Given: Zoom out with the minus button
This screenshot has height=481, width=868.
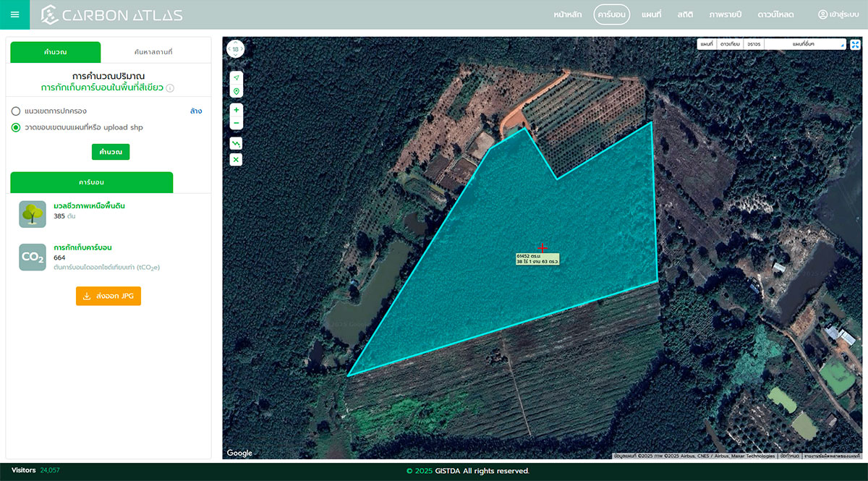Looking at the screenshot, I should (x=236, y=123).
